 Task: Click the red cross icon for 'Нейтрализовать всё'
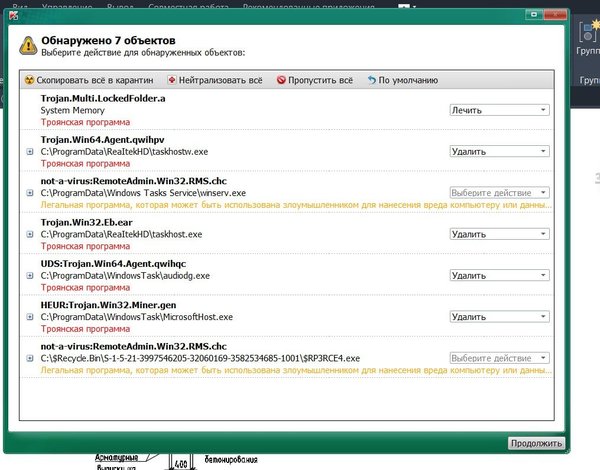pos(173,79)
